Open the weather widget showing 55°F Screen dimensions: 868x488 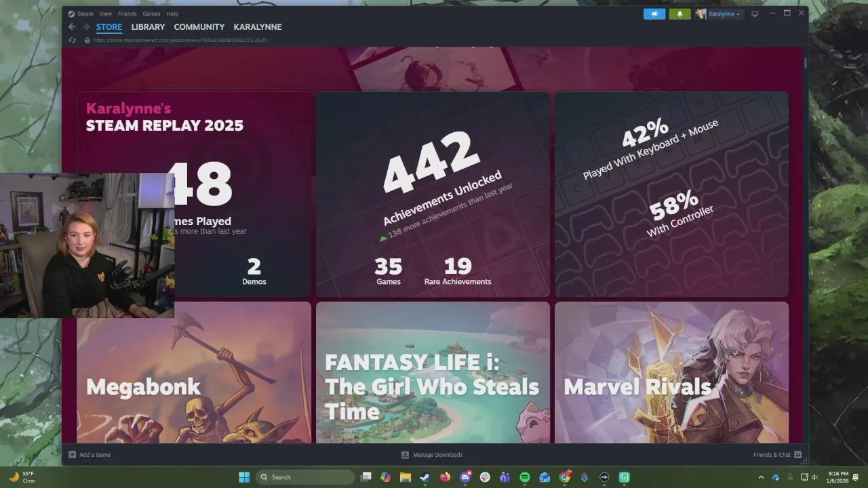(x=22, y=477)
